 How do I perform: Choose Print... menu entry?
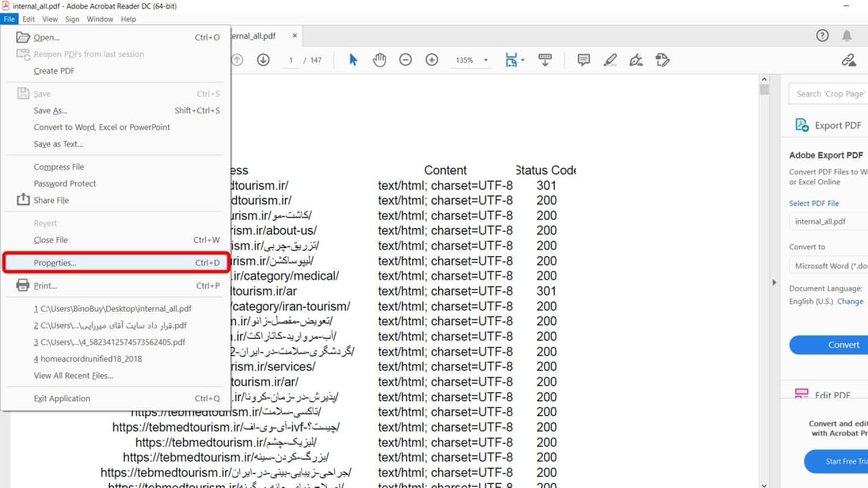[116, 285]
